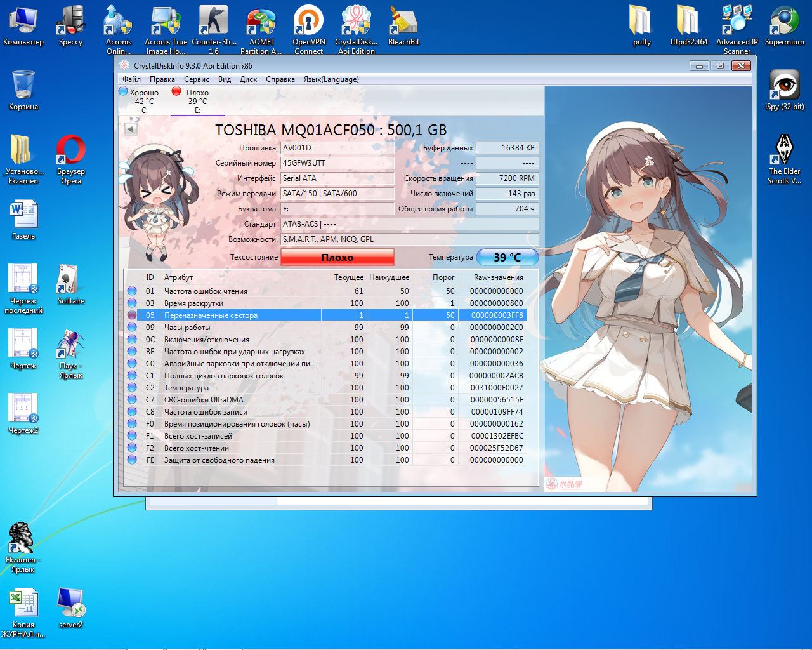Image resolution: width=812 pixels, height=650 pixels.
Task: Click the status dot of attribute 05
Action: tap(132, 315)
